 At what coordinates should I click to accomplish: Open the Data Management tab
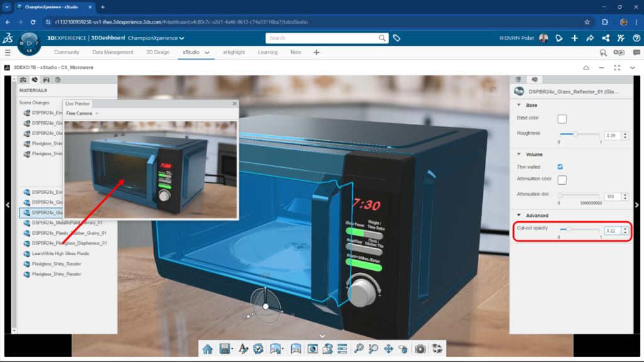click(x=113, y=52)
